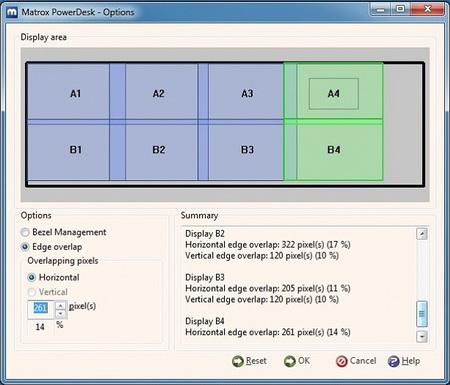Maximize the PowerDesk Options window

400,10
